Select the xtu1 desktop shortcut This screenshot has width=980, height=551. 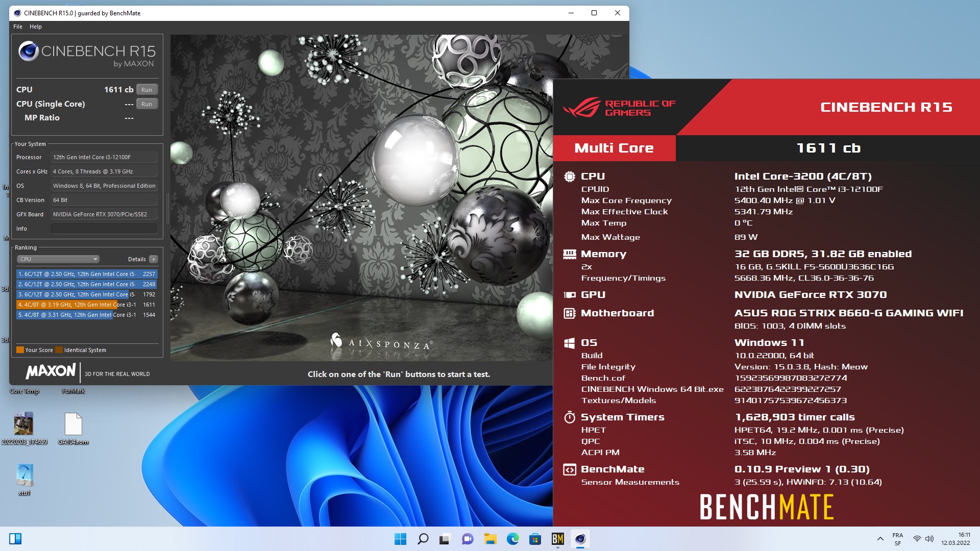[24, 479]
